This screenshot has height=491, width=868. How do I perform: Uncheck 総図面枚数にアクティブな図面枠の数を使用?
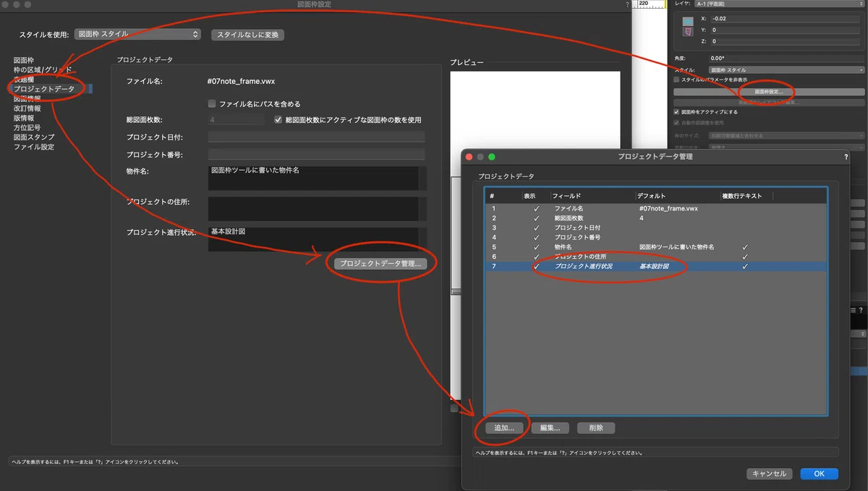[x=278, y=119]
